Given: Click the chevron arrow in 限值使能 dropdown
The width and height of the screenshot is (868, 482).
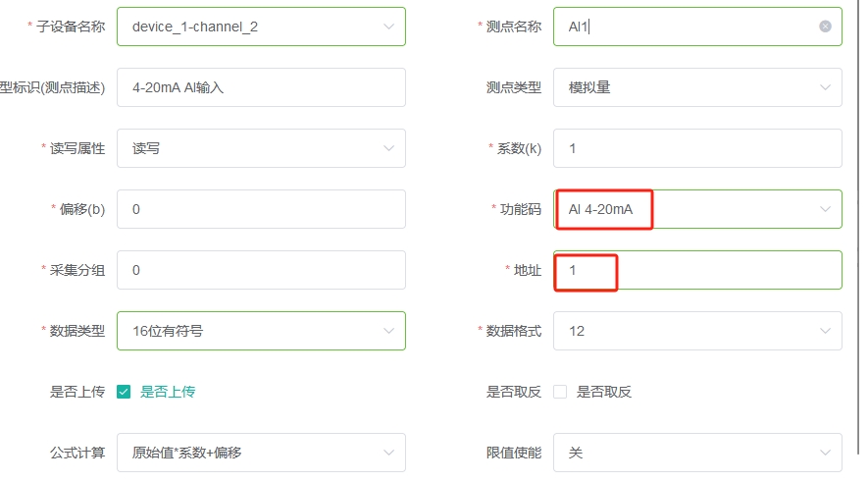Looking at the screenshot, I should [x=825, y=453].
